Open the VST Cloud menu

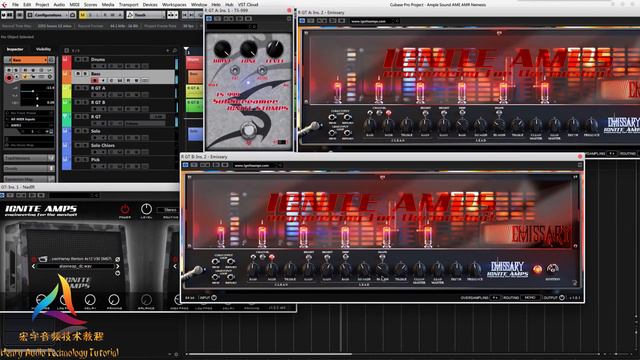tap(248, 4)
